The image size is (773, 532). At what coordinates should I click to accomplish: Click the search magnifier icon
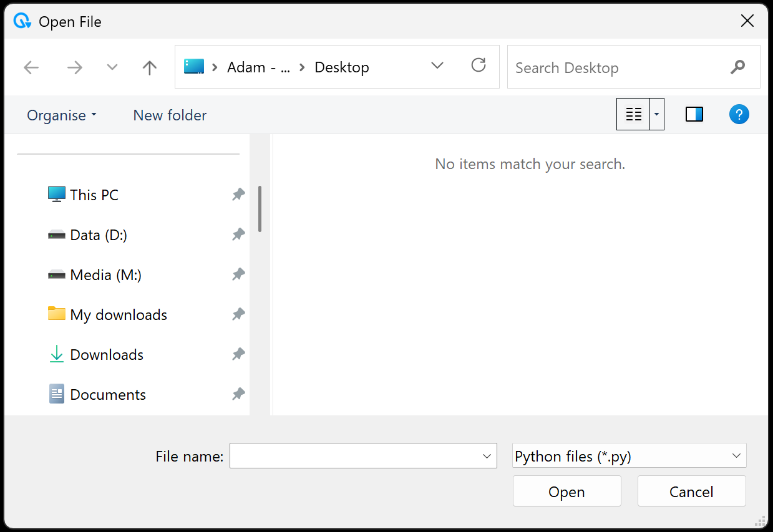[737, 67]
